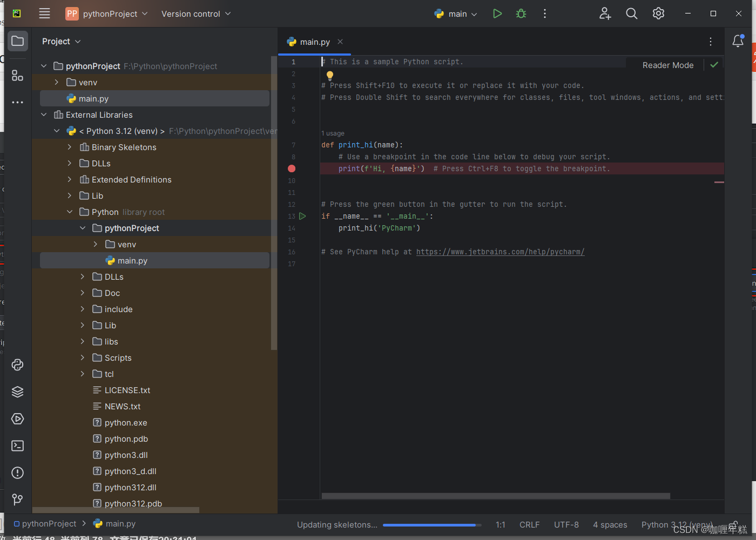Open the main menu hamburger icon
Screen dimensions: 756x540
45,13
